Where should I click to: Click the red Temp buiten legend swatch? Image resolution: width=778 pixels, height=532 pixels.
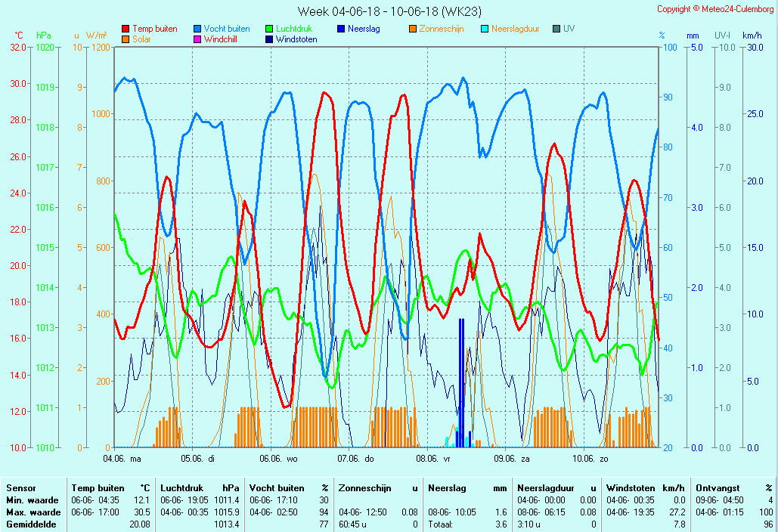point(126,29)
